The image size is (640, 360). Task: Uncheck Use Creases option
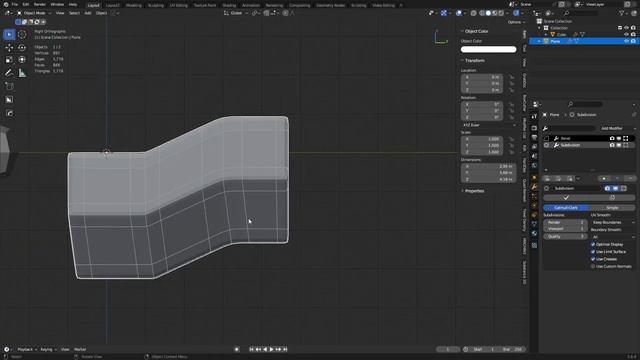593,259
